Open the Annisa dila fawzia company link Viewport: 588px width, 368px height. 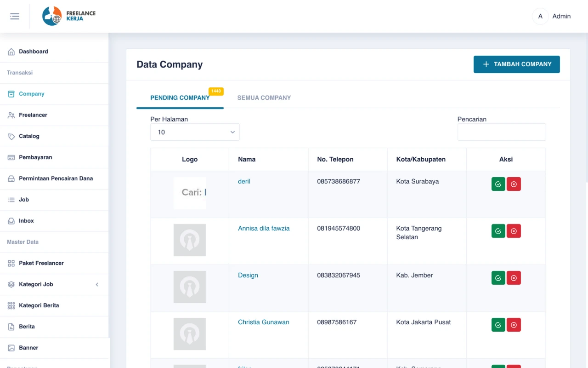(264, 228)
